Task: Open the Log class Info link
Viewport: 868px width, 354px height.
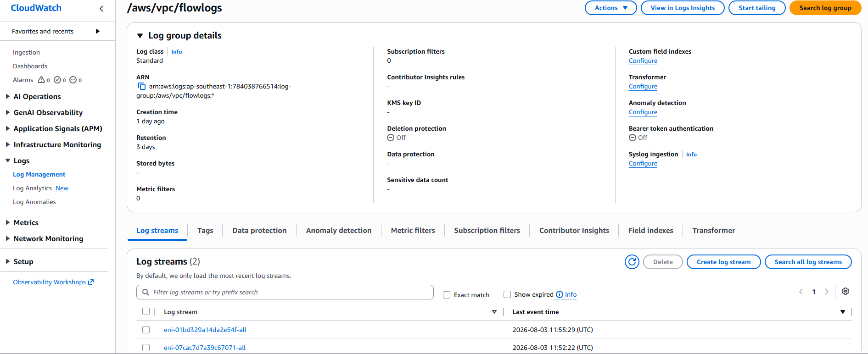Action: point(177,52)
